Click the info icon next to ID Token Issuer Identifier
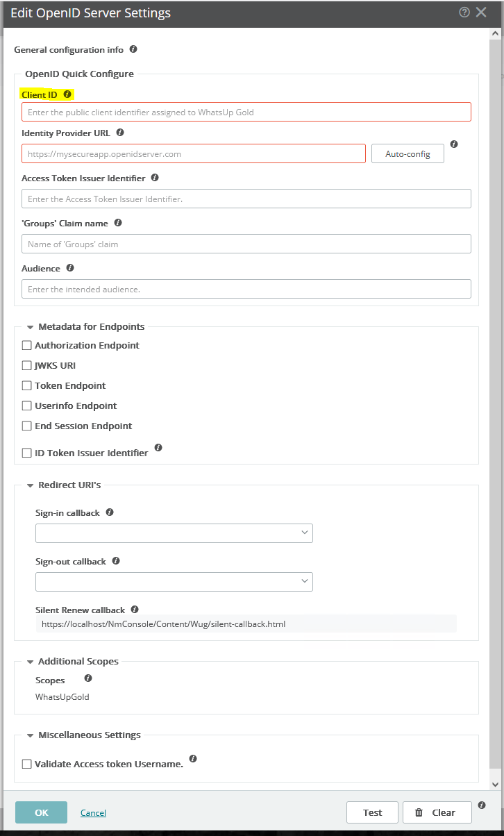 158,448
